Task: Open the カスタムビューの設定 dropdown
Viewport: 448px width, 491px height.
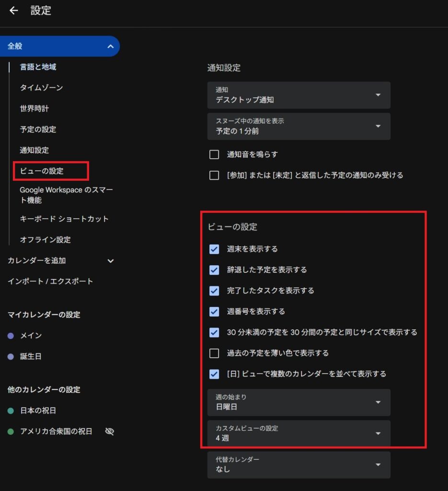Action: point(299,433)
